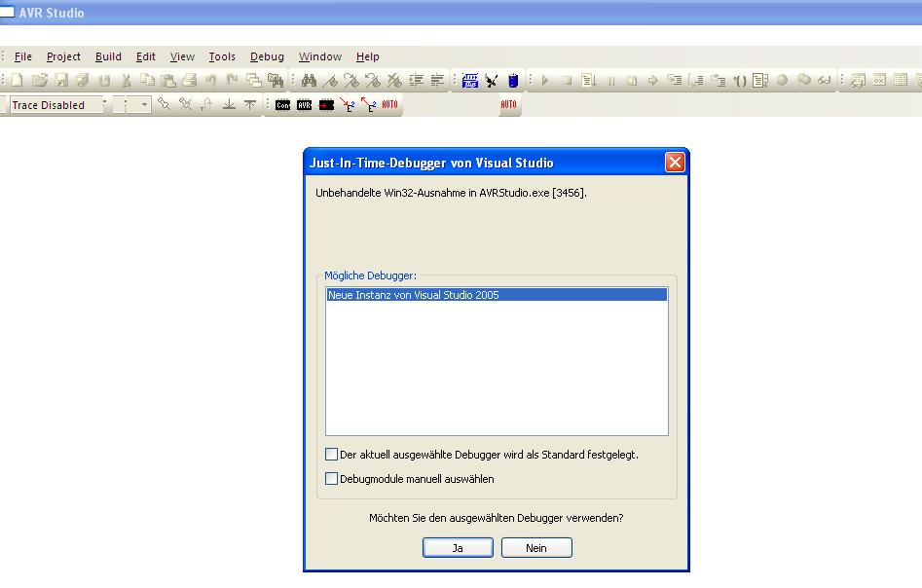Click the Save All stacked disks icon
This screenshot has height=588, width=922.
pos(83,80)
